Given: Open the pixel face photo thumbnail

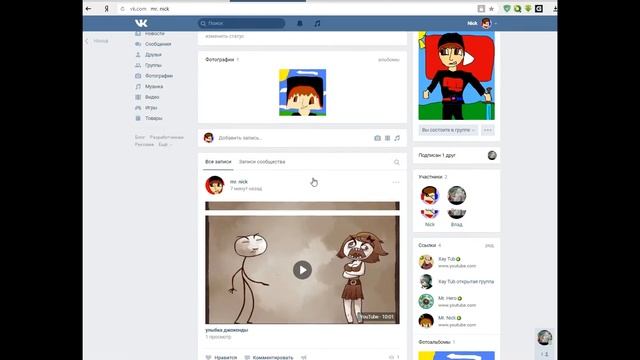Looking at the screenshot, I should (302, 92).
